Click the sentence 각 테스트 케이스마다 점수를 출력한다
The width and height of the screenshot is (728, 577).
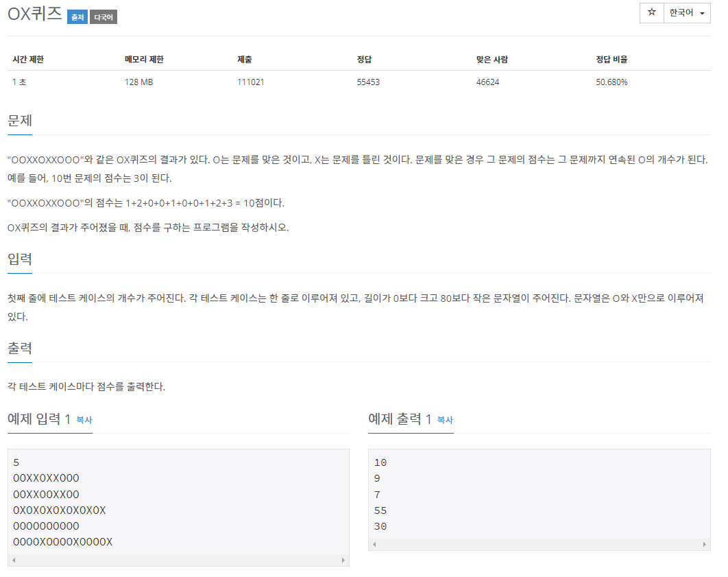tap(86, 386)
